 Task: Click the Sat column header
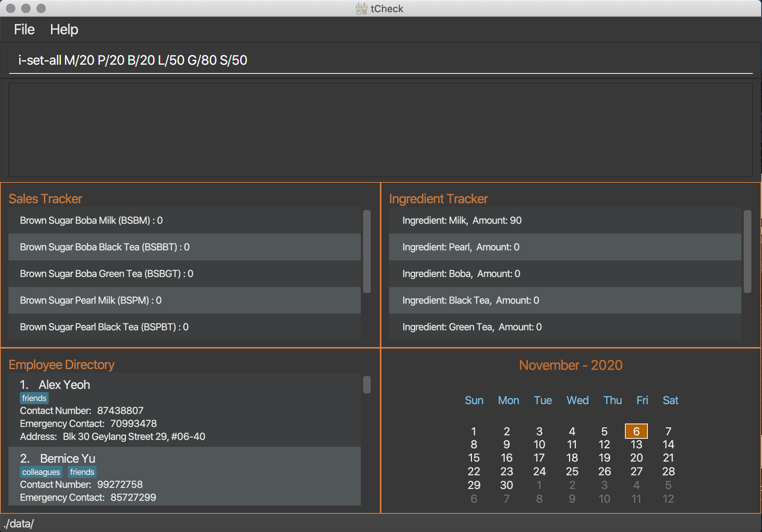click(x=671, y=400)
